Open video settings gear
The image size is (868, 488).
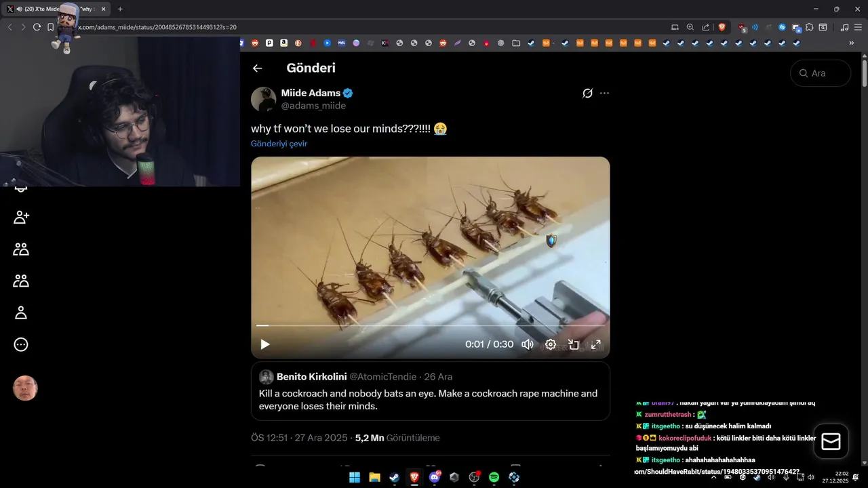point(551,344)
